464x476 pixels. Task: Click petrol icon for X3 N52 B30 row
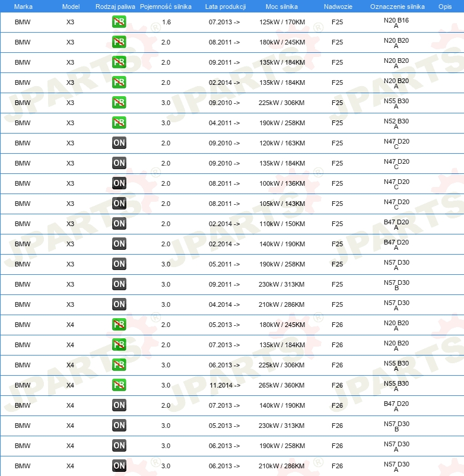(119, 123)
